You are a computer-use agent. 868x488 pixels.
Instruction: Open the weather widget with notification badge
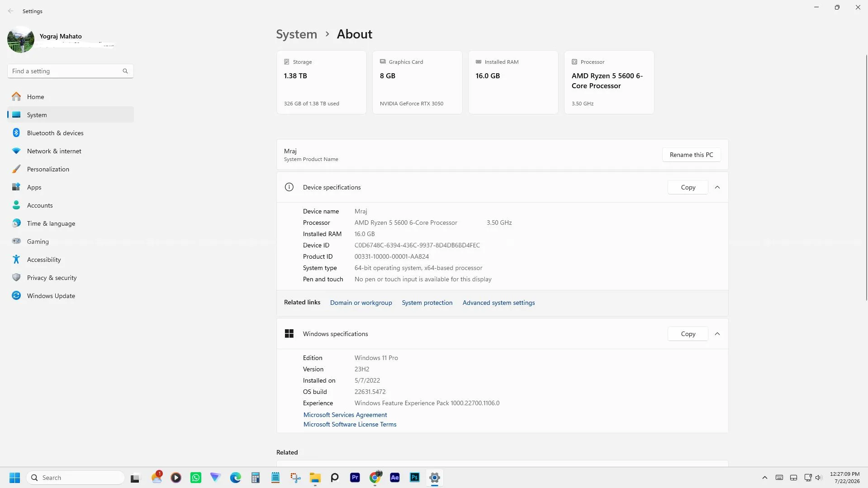coord(157,478)
